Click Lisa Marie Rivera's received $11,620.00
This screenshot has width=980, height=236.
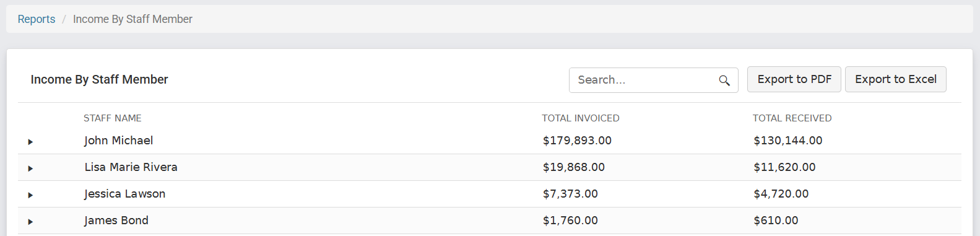pos(784,167)
